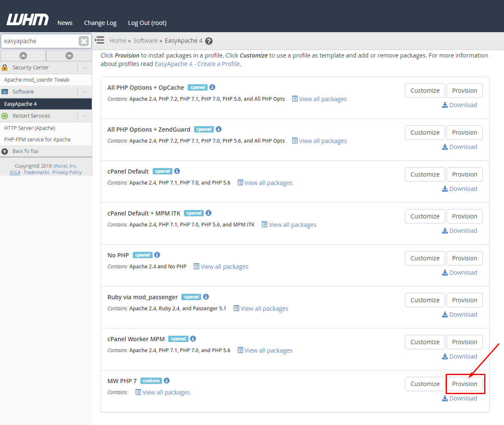
Task: Customize All PHP Options + OpCache profile
Action: (x=425, y=91)
